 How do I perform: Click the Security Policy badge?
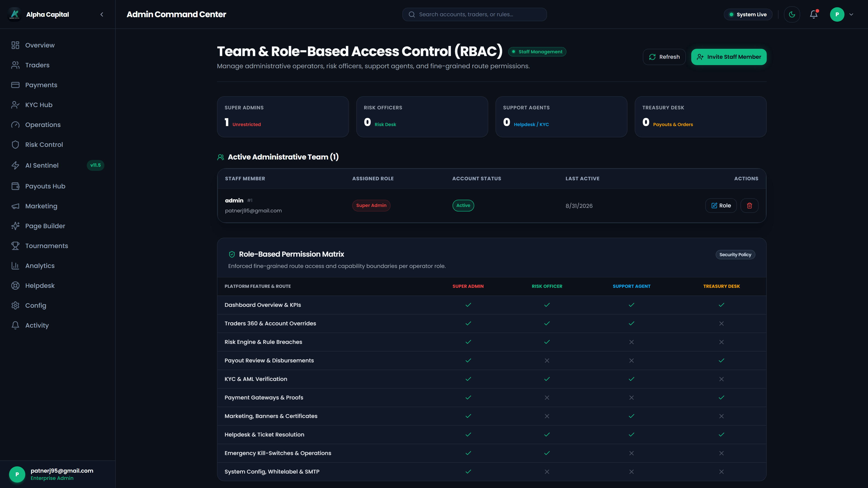[x=735, y=255]
